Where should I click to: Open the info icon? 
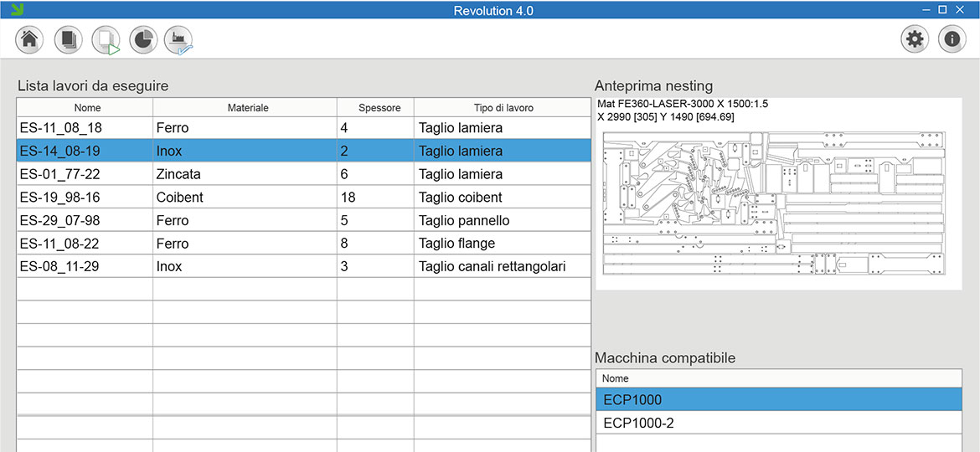pos(952,40)
